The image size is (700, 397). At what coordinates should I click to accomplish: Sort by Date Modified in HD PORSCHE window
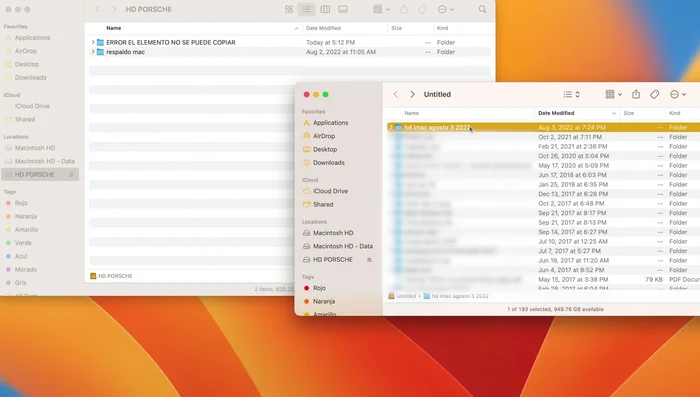(323, 28)
